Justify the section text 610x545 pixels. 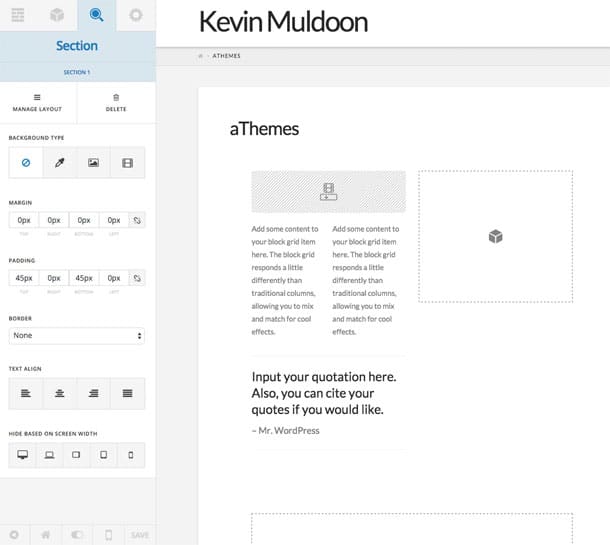pyautogui.click(x=127, y=393)
